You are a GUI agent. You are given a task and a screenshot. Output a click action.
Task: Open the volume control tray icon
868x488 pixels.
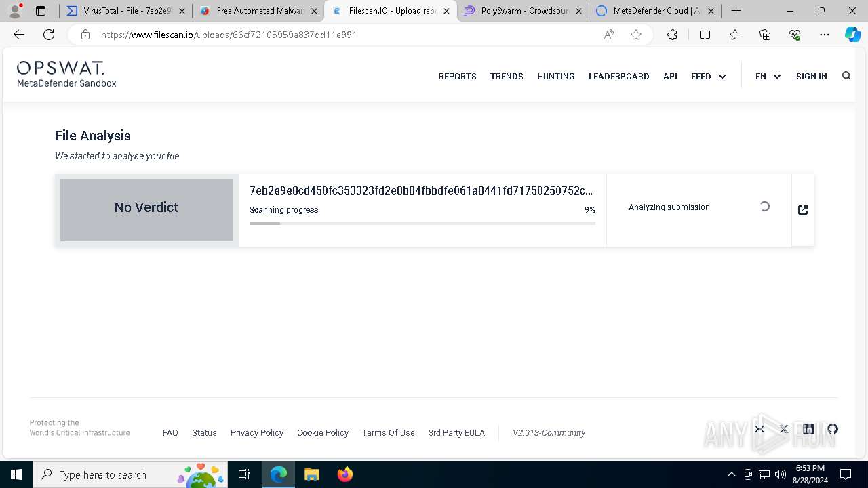(x=781, y=474)
